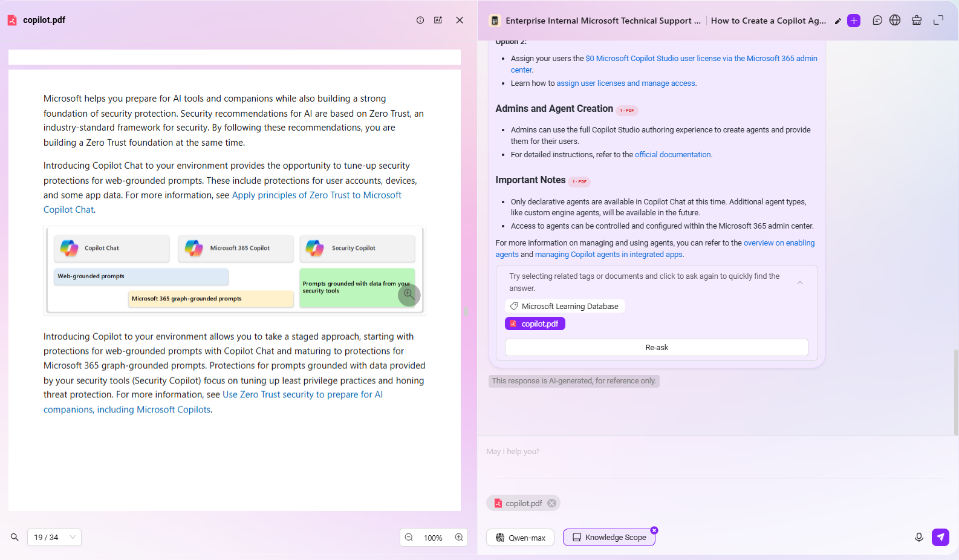
Task: Click the AI analyze icon in the PDF header
Action: point(438,20)
